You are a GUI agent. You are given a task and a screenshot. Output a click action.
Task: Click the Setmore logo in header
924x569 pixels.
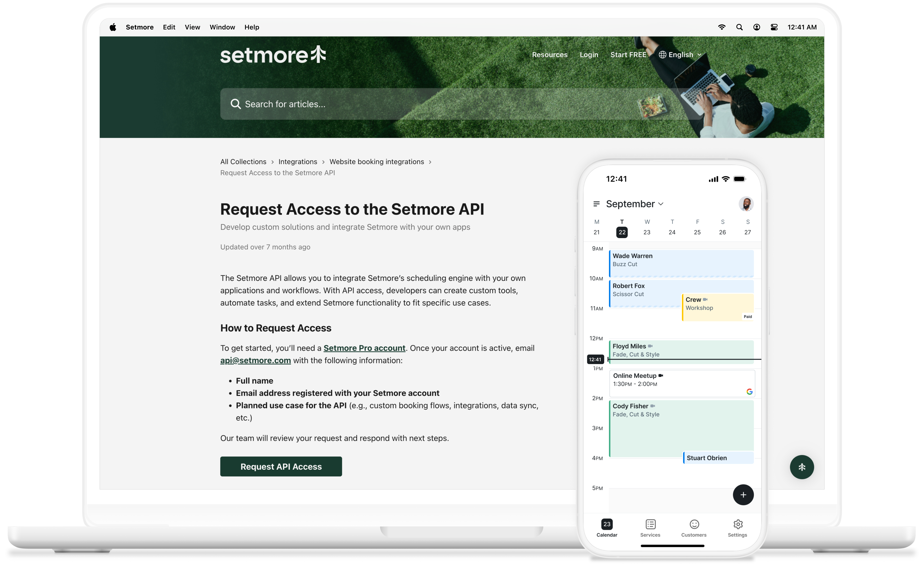click(273, 55)
